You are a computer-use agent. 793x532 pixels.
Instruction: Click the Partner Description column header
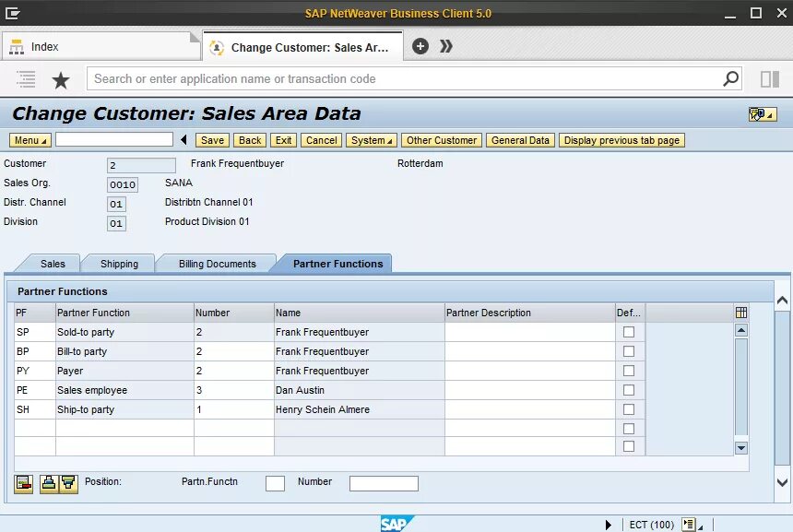click(x=530, y=313)
